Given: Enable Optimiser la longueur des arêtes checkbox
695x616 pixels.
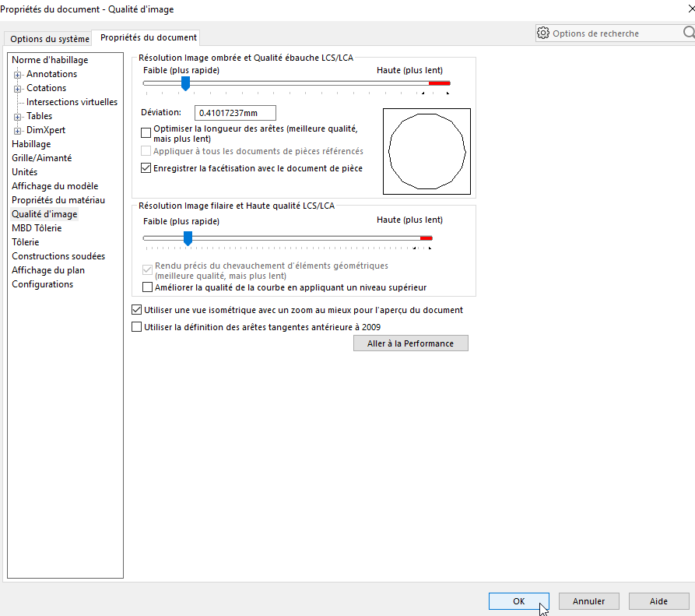Looking at the screenshot, I should (x=146, y=133).
